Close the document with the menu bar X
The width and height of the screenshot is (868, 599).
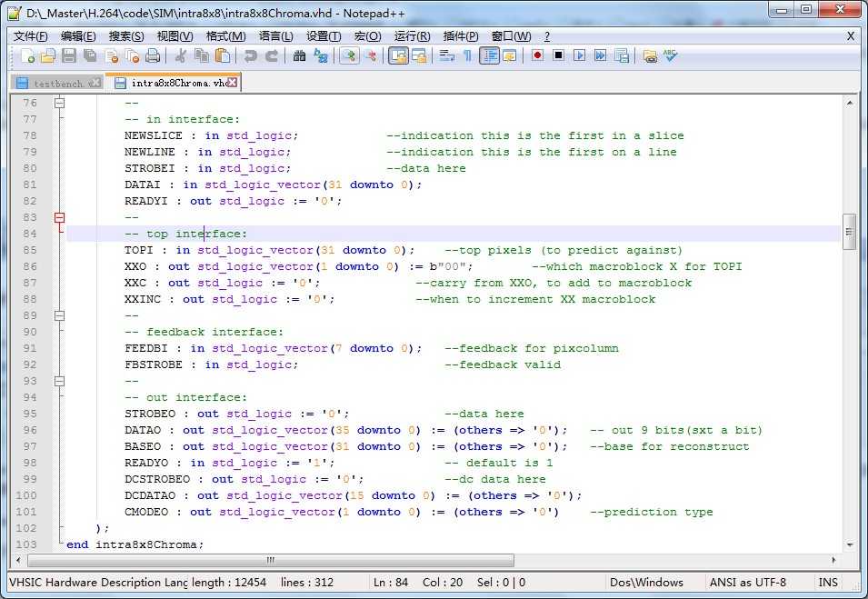(851, 36)
